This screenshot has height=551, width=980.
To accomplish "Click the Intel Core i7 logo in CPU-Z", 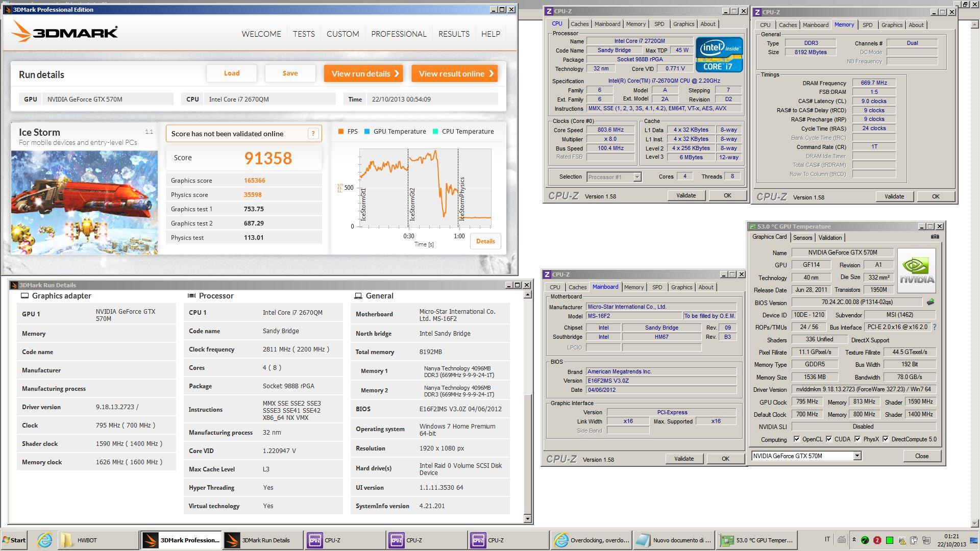I will 719,54.
